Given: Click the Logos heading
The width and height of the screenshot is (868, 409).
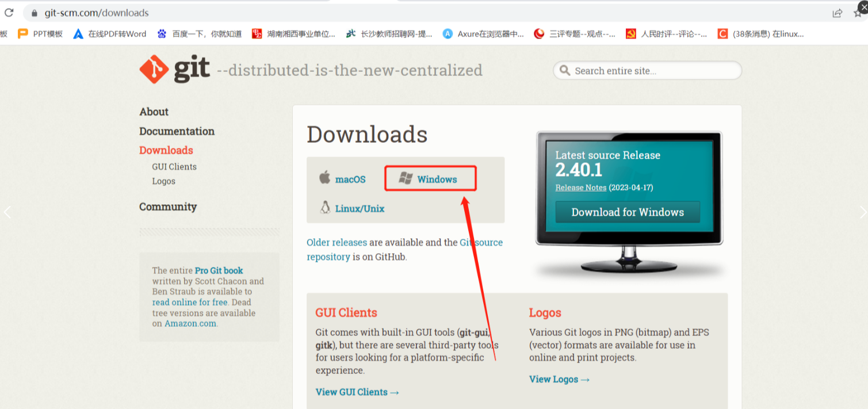Looking at the screenshot, I should pyautogui.click(x=545, y=313).
